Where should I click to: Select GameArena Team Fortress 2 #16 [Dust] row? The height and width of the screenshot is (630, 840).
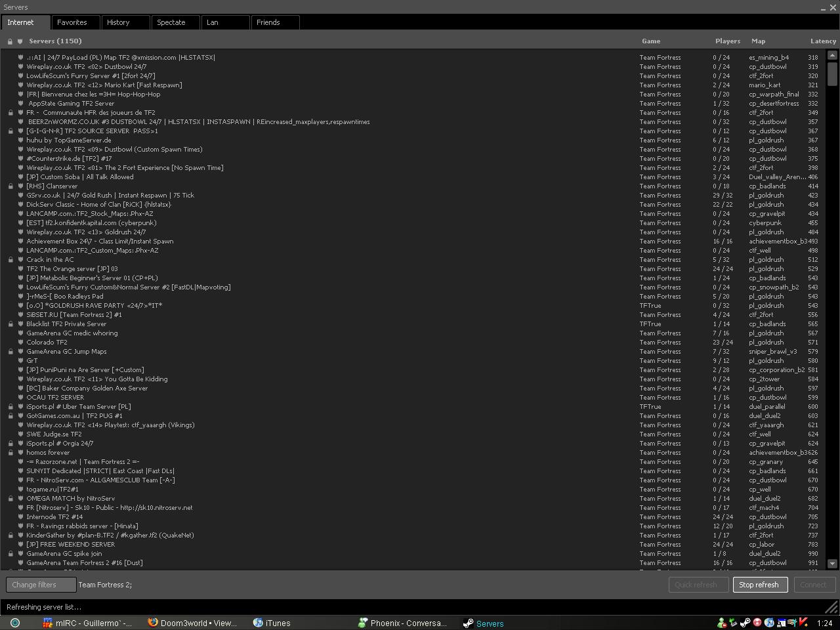[413, 563]
